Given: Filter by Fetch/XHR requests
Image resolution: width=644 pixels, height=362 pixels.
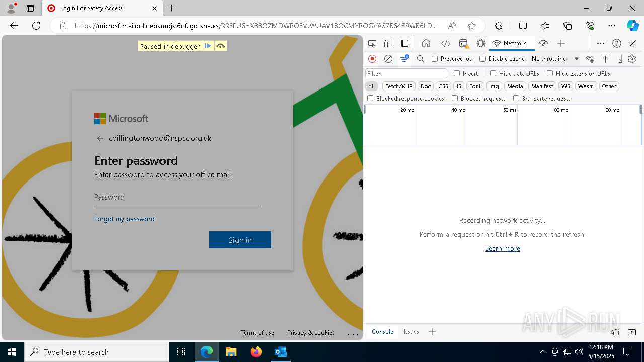Looking at the screenshot, I should 399,86.
